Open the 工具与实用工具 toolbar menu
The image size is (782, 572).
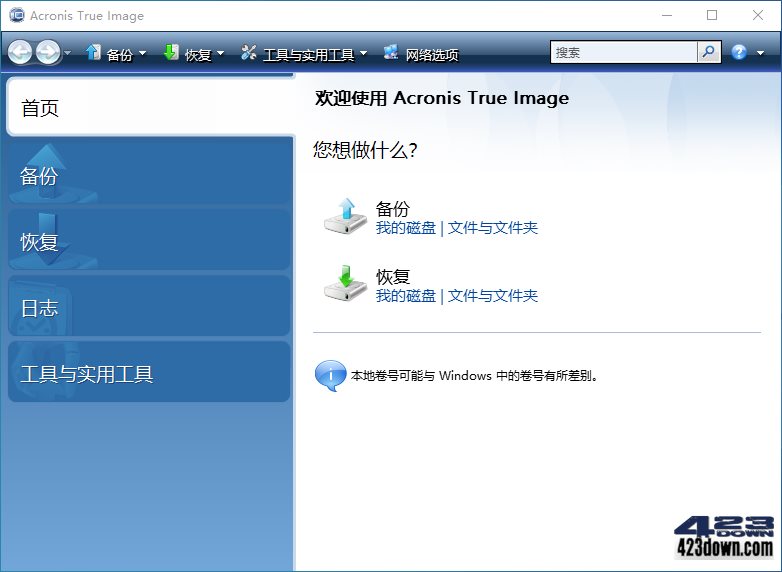309,54
